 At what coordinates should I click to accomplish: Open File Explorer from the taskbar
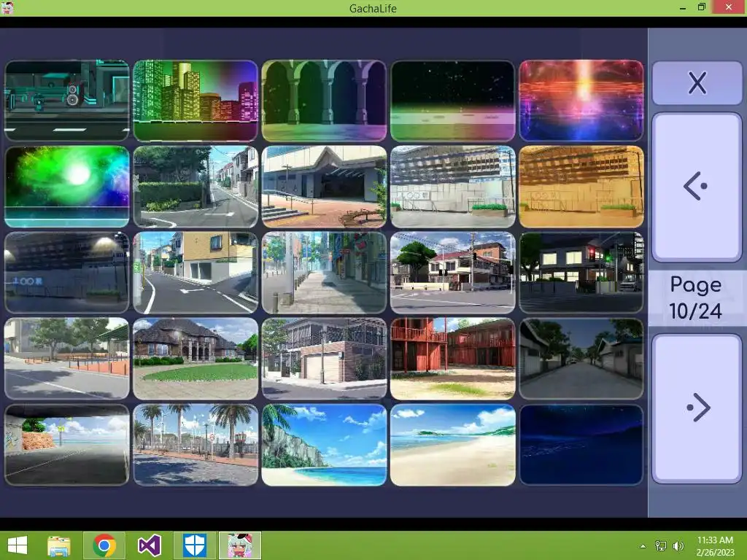[59, 545]
